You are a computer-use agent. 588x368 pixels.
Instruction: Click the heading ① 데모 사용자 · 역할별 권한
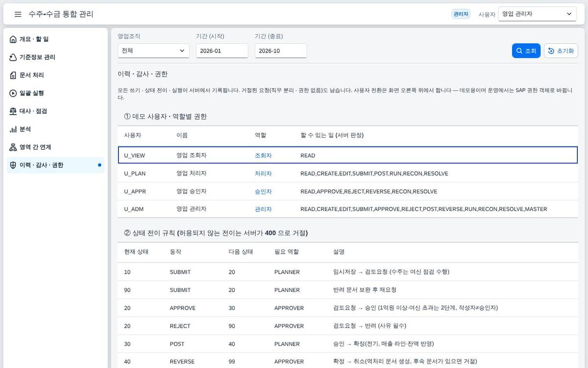point(166,116)
